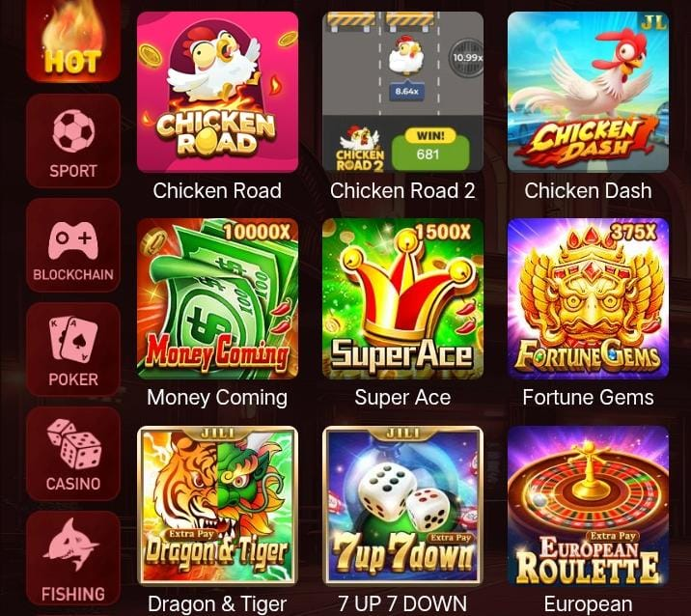Screen dimensions: 691x616
Task: Open the CASINO dice category
Action: click(x=73, y=454)
